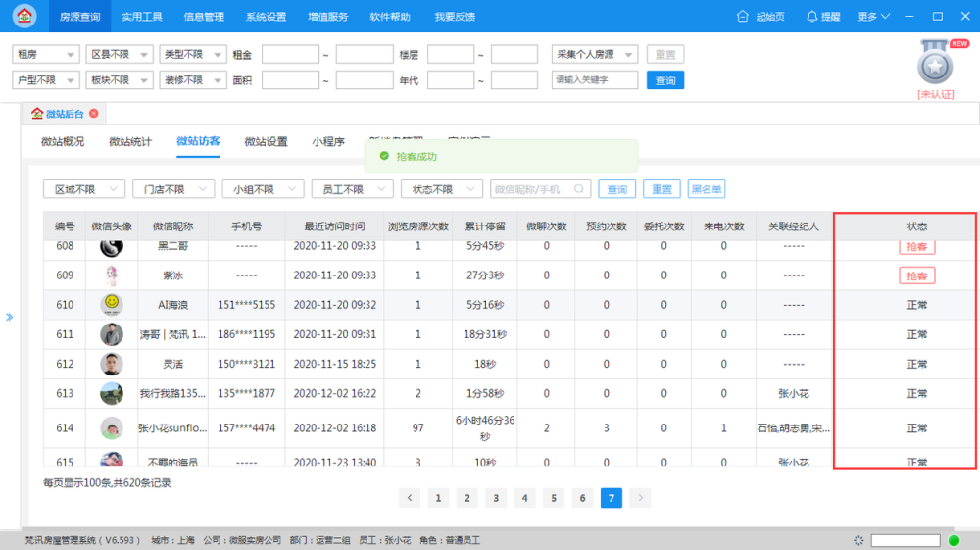Click the 查询 button in visitor filters

pos(616,189)
